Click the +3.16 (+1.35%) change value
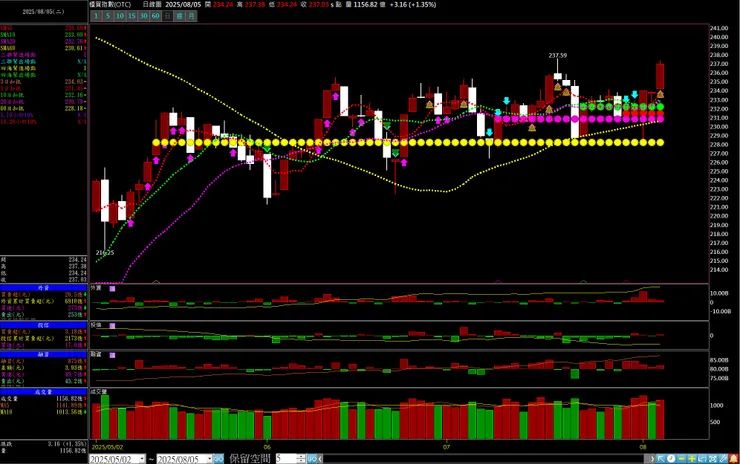 (413, 5)
